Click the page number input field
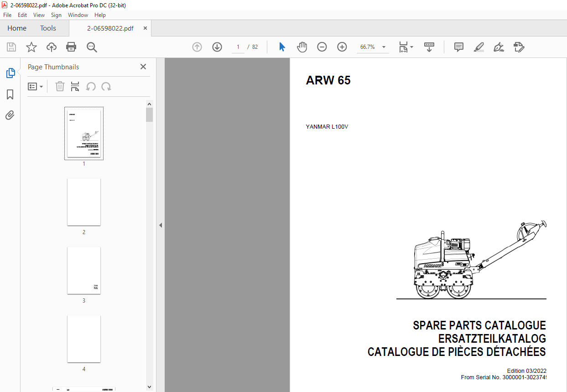 click(238, 47)
